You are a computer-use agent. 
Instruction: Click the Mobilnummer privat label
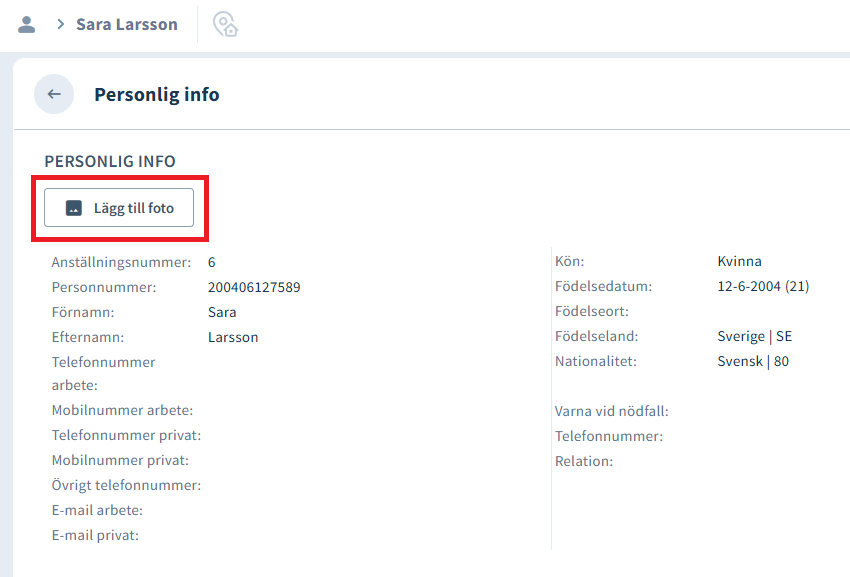point(120,460)
